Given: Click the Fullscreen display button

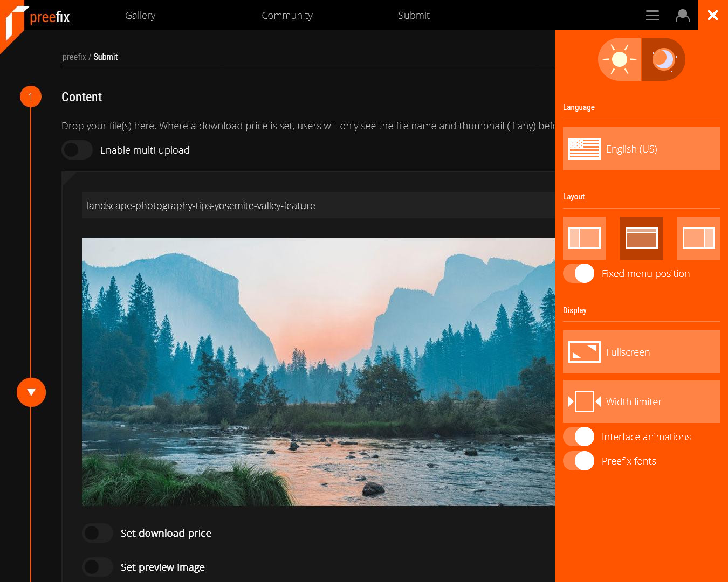Looking at the screenshot, I should (642, 352).
